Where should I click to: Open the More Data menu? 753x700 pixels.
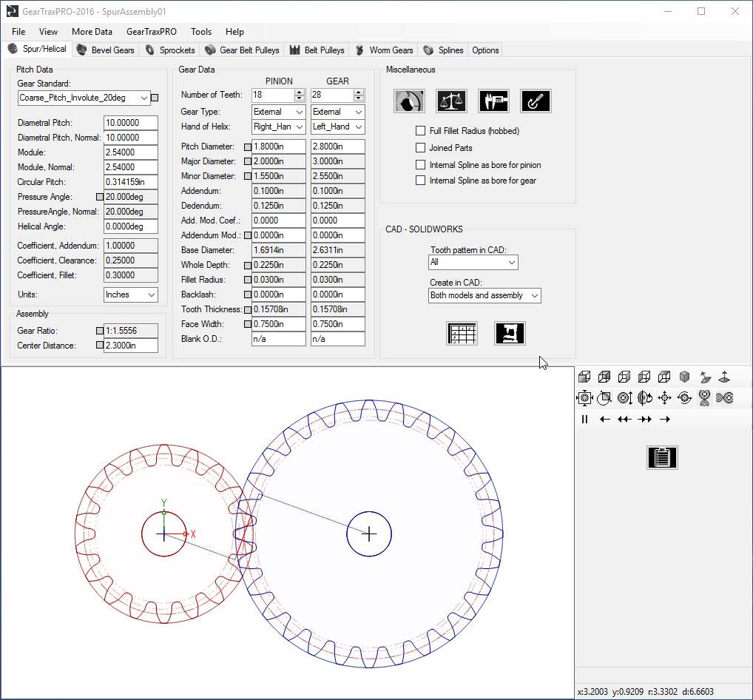pos(92,32)
